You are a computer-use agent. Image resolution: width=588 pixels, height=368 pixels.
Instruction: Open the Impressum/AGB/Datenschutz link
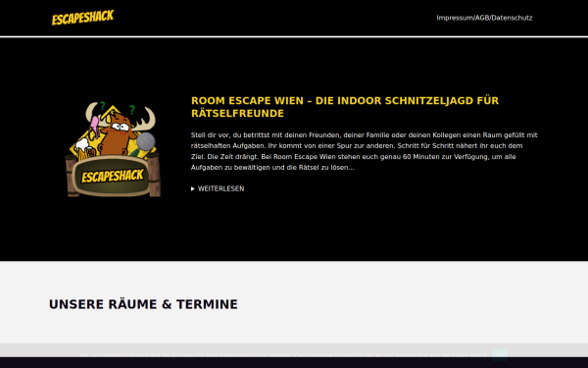[484, 18]
